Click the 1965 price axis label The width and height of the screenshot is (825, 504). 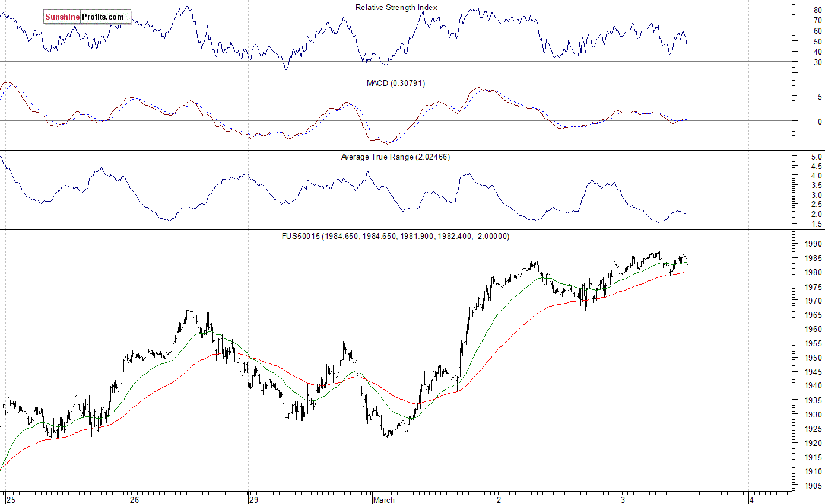click(x=813, y=315)
